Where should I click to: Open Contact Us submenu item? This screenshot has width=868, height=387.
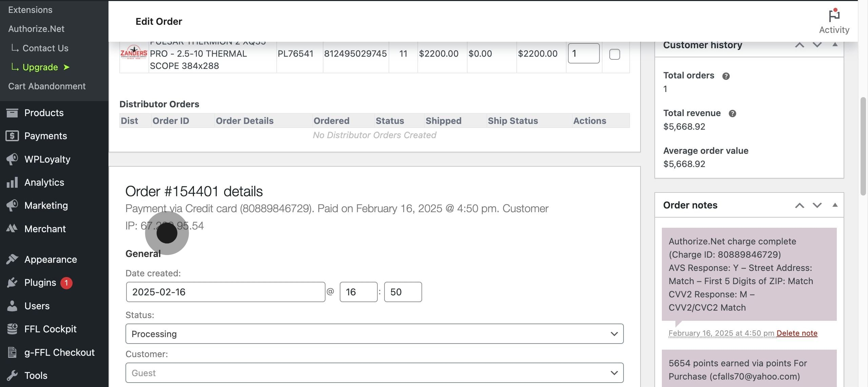coord(45,48)
